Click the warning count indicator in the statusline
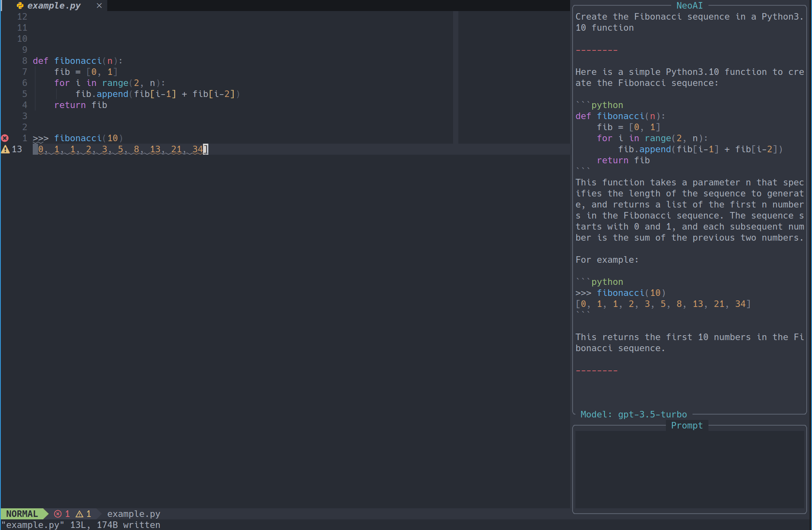 (x=83, y=514)
